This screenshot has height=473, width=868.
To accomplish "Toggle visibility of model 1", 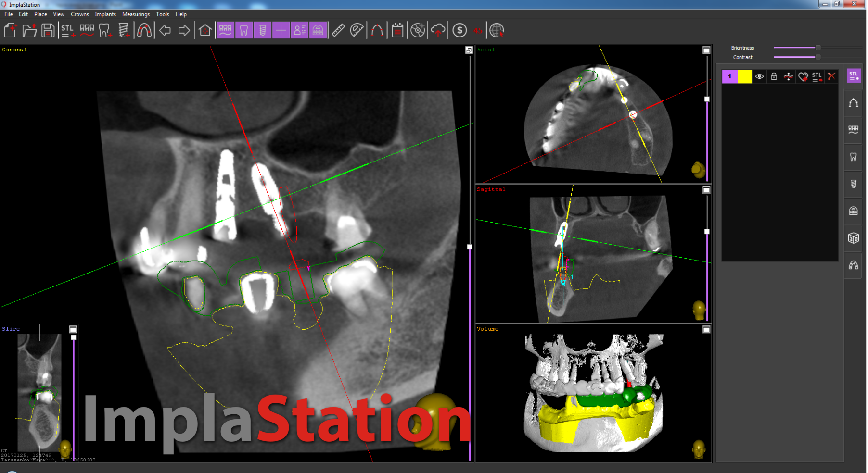I will (759, 77).
